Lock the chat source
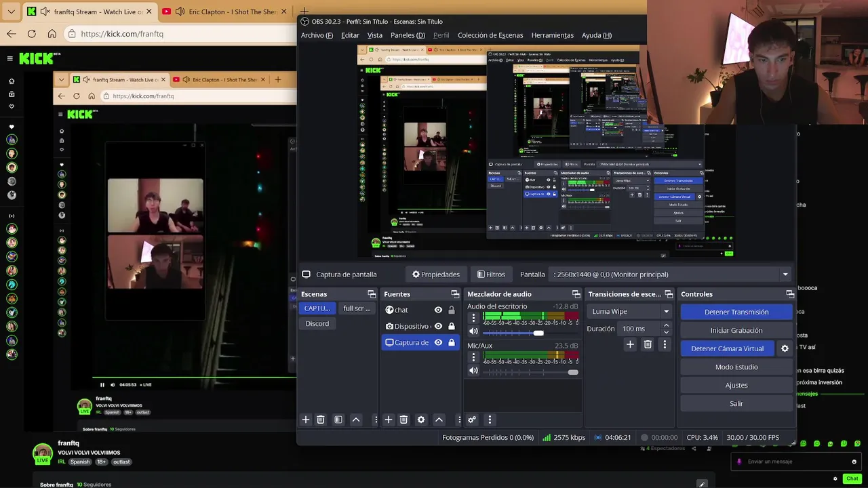Image resolution: width=868 pixels, height=488 pixels. tap(452, 310)
